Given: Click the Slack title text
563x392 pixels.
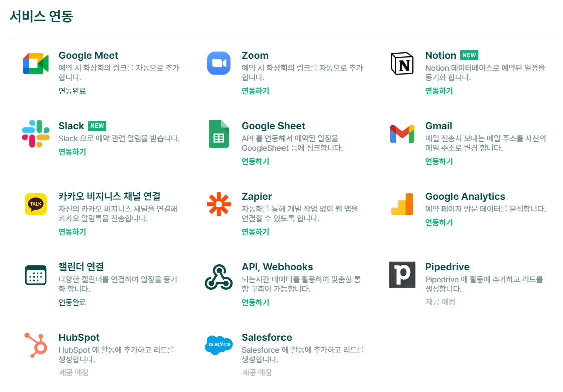Looking at the screenshot, I should point(71,126).
